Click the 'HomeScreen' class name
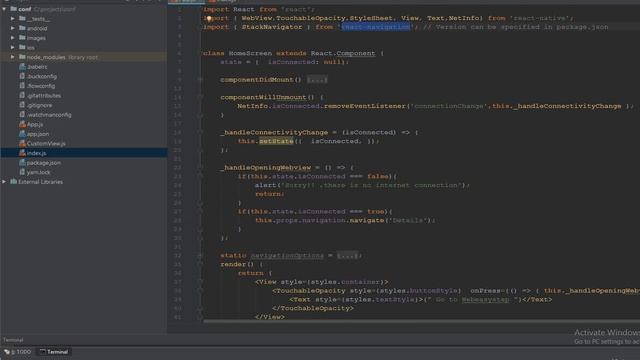640x360 pixels. click(250, 53)
